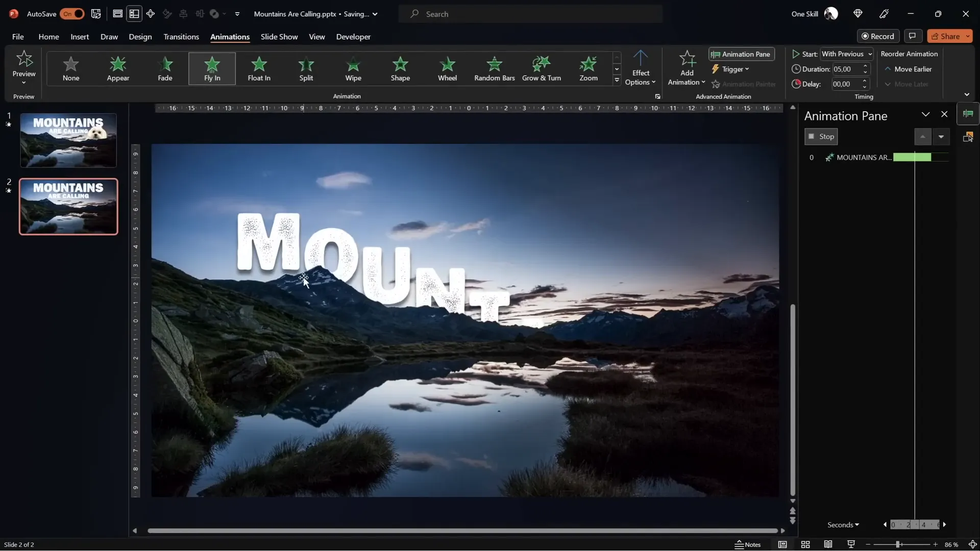The height and width of the screenshot is (551, 980).
Task: Open the Seconds timeline dropdown
Action: (x=843, y=525)
